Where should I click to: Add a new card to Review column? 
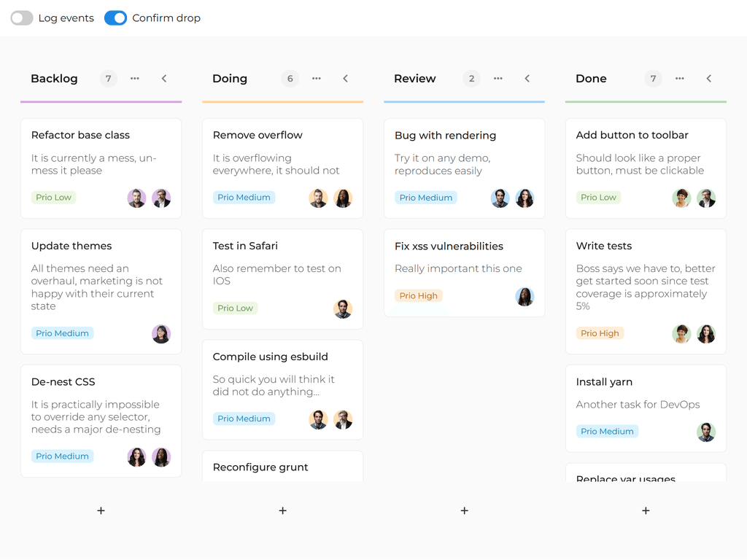tap(465, 511)
